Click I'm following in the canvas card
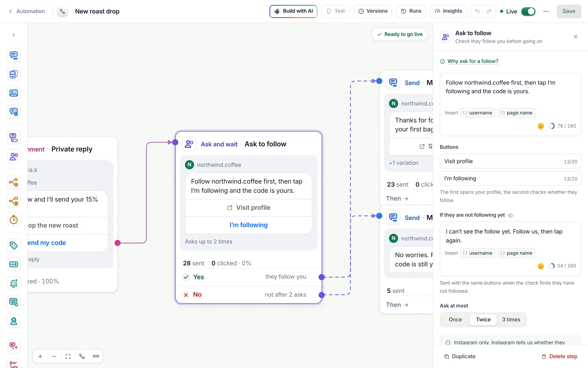 [x=248, y=225]
